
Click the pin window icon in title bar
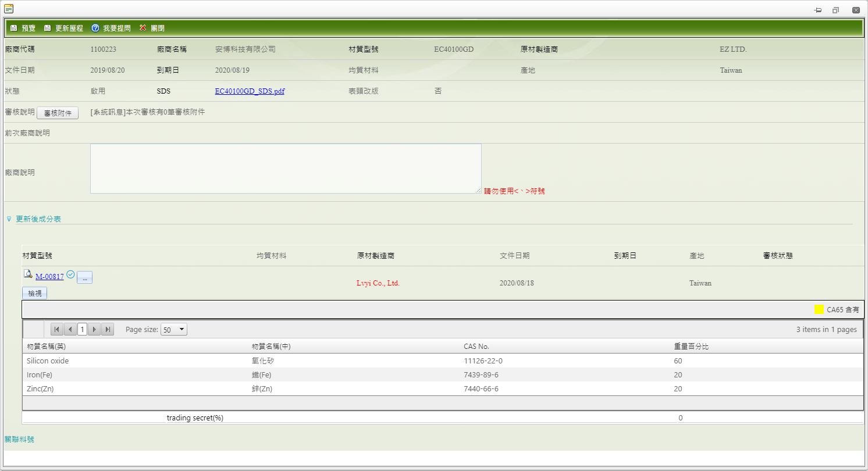[x=818, y=10]
